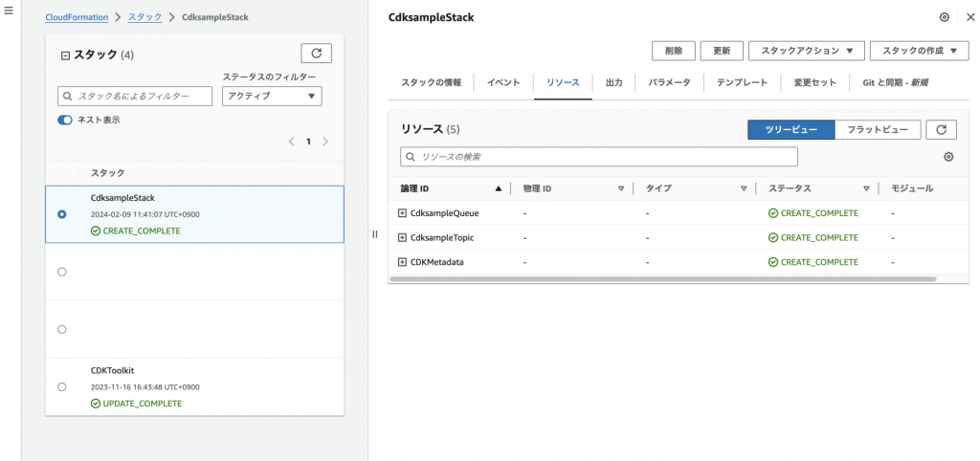Collapse the stack list section icon
This screenshot has width=980, height=461.
65,55
